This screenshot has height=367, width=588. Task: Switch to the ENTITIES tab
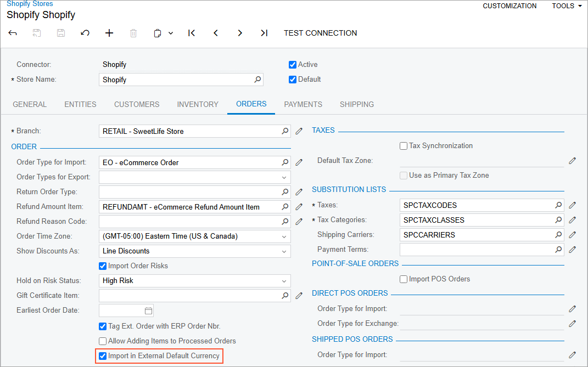80,104
